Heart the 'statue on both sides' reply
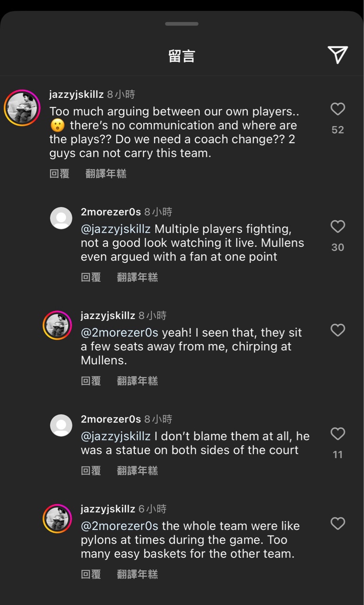 338,434
